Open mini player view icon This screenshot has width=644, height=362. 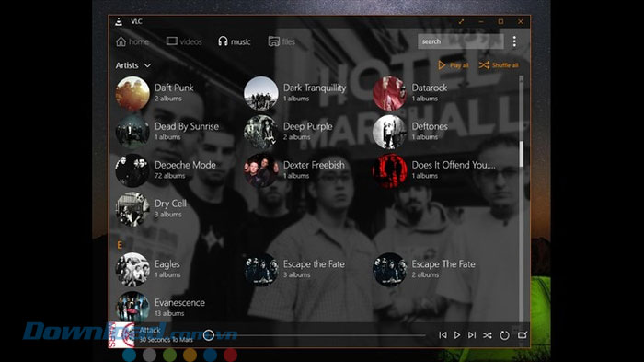click(x=522, y=335)
